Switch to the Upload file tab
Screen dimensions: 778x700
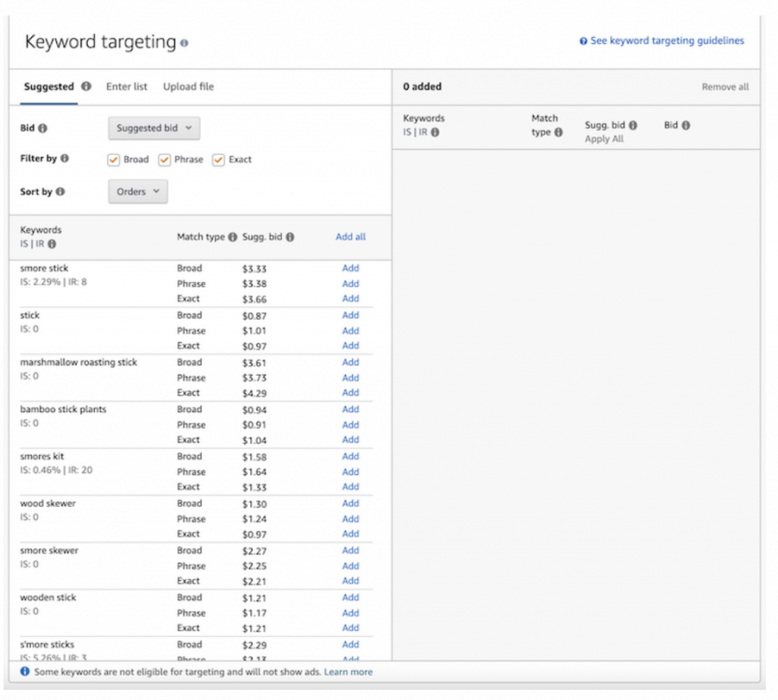click(x=188, y=87)
